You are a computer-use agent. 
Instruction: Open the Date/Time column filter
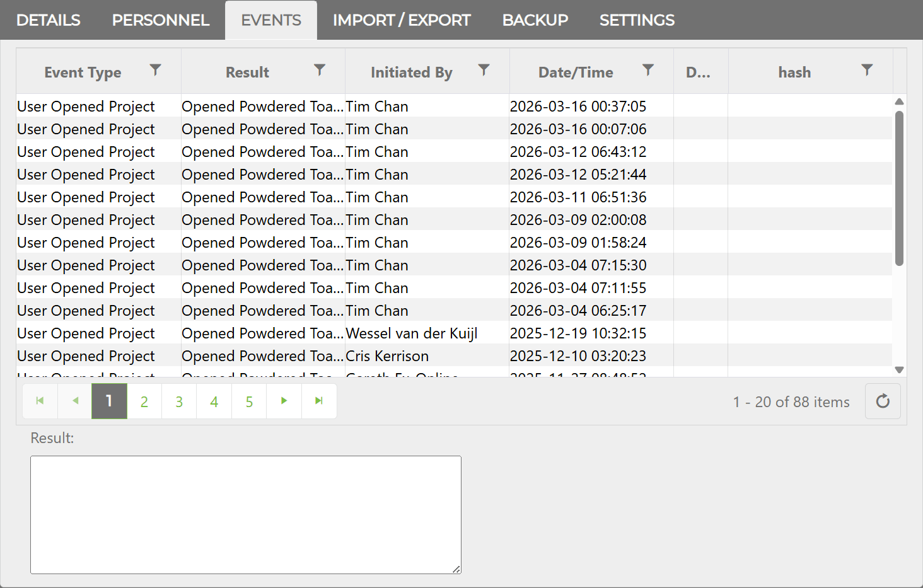point(647,70)
